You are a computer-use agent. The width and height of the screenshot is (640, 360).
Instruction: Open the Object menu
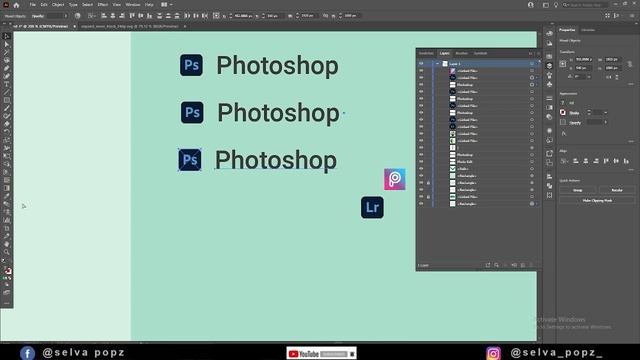pyautogui.click(x=58, y=4)
